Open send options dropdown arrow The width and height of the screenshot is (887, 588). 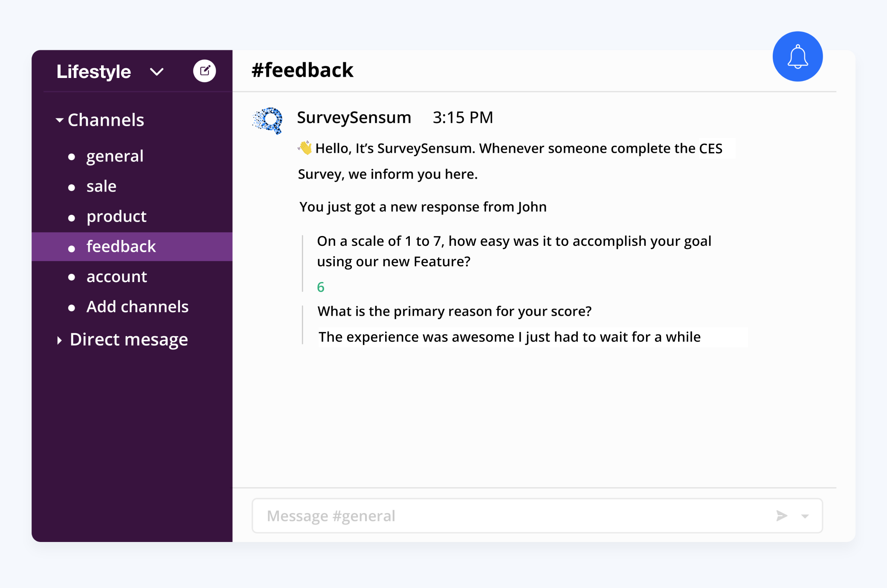(805, 516)
